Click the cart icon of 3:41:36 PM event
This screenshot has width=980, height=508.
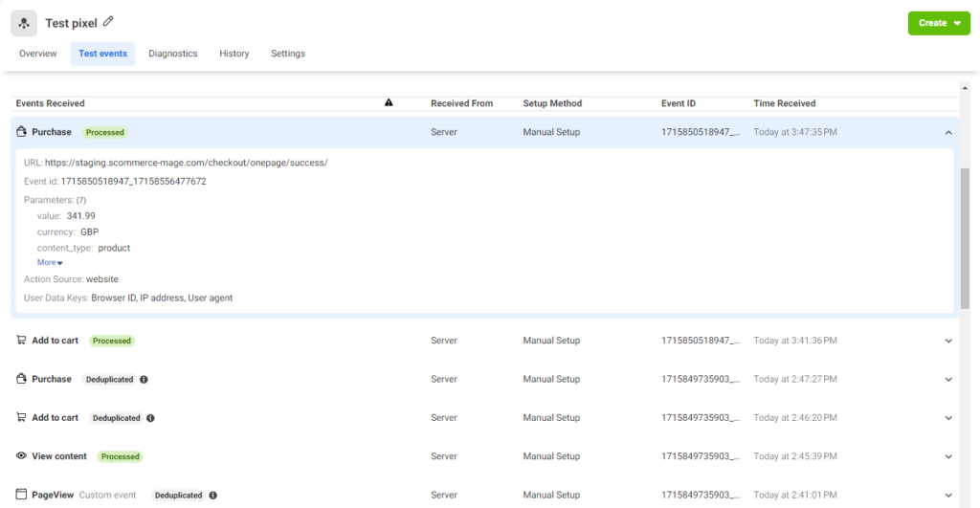point(21,340)
